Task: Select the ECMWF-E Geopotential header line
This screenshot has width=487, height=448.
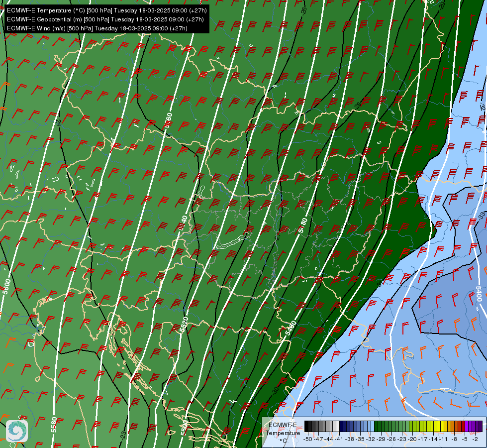Action: (x=105, y=19)
